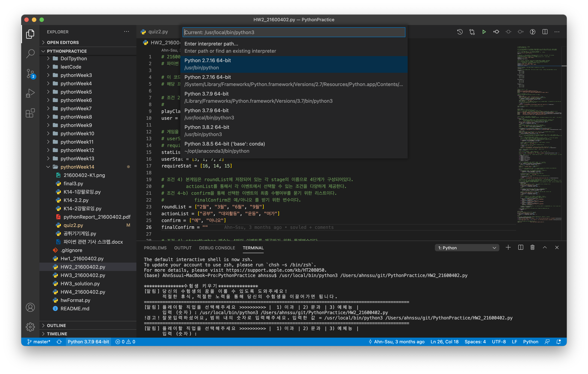This screenshot has height=374, width=588.
Task: Expand the pythonWeek13 folder
Action: (x=77, y=159)
